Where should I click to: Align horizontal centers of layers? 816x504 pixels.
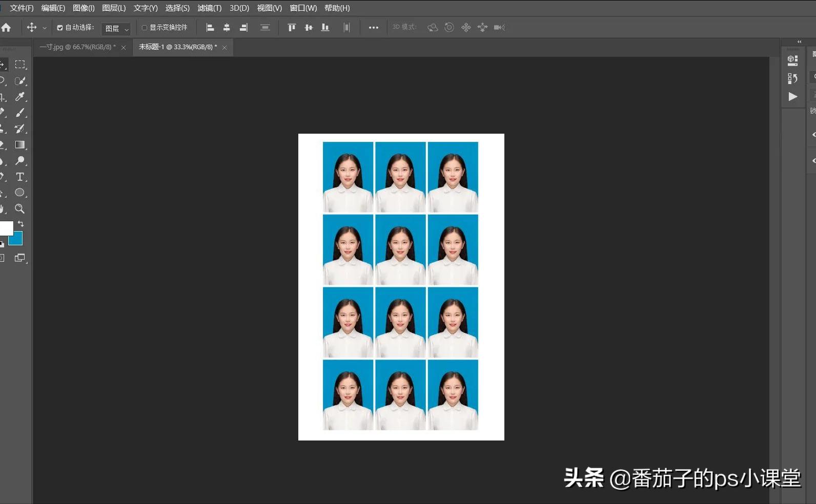[227, 28]
